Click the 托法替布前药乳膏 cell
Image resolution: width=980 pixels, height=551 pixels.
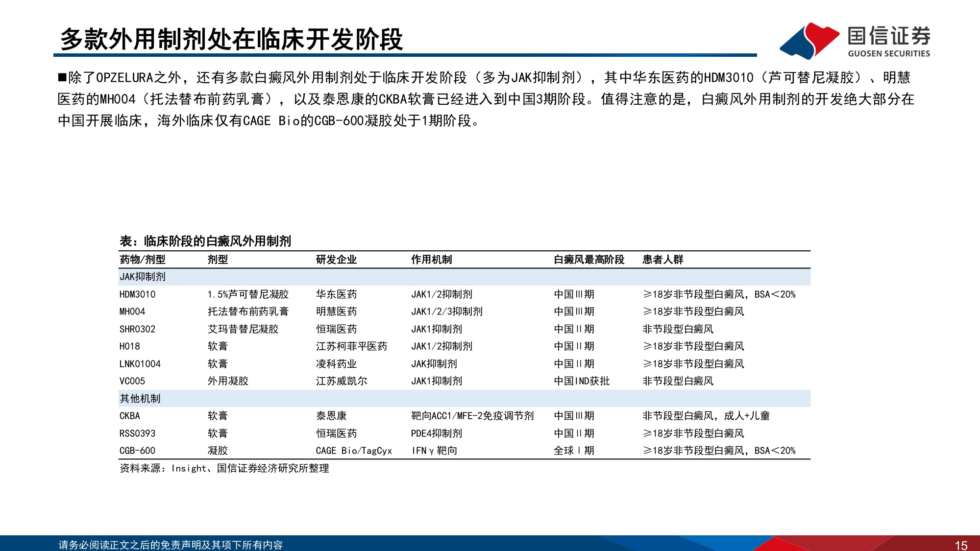pyautogui.click(x=248, y=311)
